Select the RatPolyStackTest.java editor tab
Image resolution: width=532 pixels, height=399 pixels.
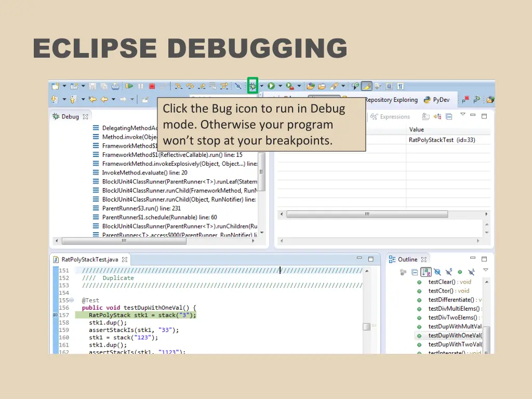click(x=89, y=259)
